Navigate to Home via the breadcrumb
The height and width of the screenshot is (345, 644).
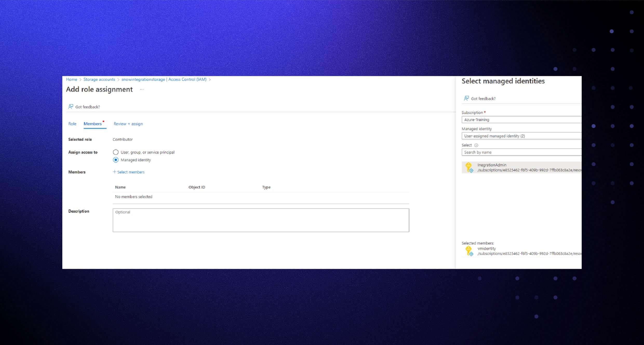click(x=71, y=79)
